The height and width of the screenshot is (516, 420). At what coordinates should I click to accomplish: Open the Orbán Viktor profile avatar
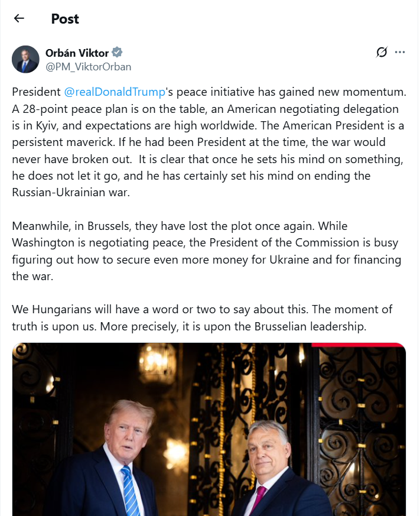pos(26,59)
